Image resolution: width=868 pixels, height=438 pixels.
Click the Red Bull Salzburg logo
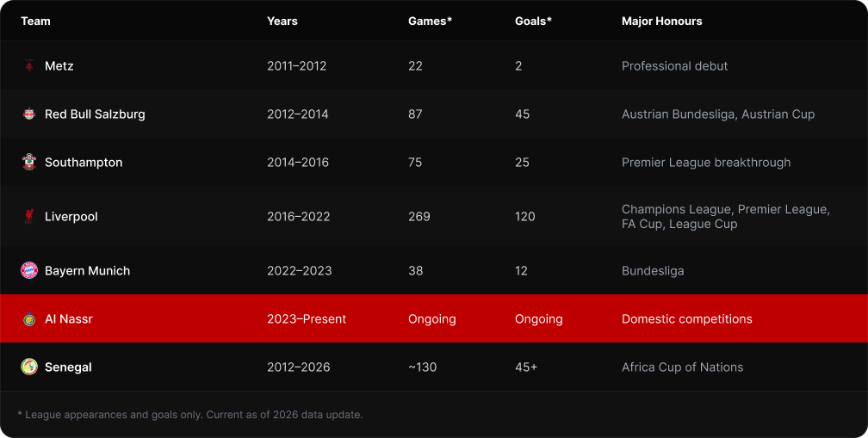click(x=28, y=114)
